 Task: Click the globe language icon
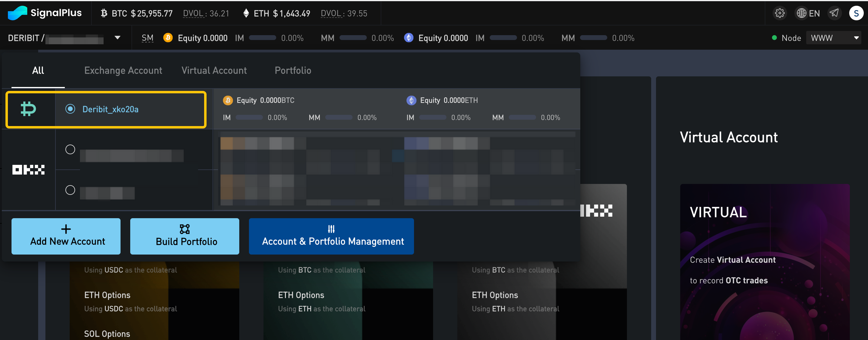pos(801,13)
